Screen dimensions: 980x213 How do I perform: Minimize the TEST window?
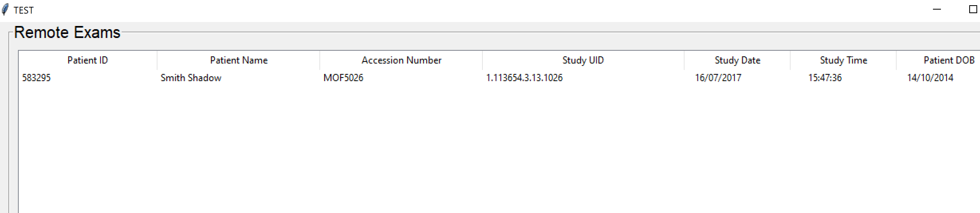pos(937,10)
